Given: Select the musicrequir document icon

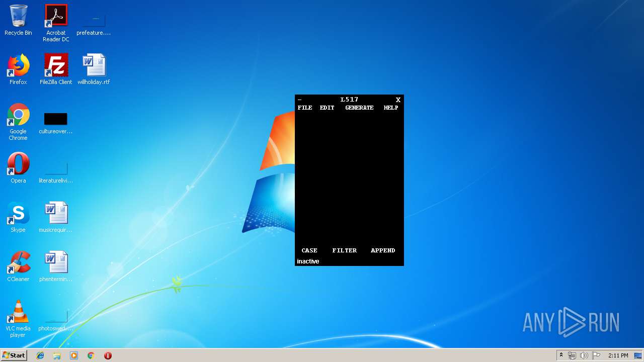Looking at the screenshot, I should click(x=56, y=217).
